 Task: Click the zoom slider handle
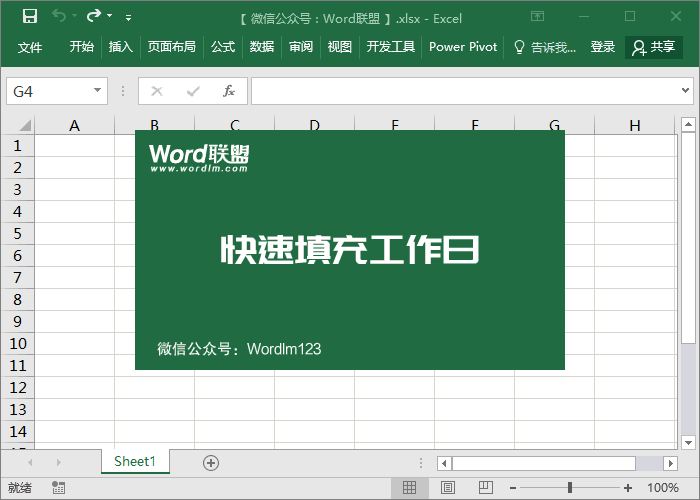[x=570, y=488]
